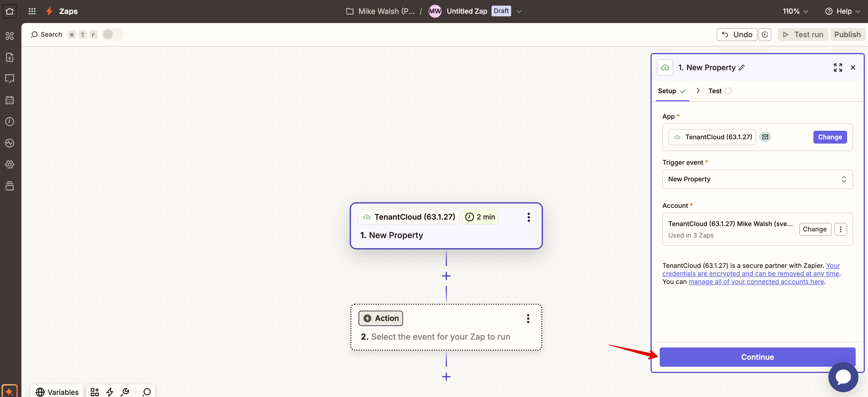Click the MW avatar badge
Viewport: 868px width, 397px height.
point(435,11)
